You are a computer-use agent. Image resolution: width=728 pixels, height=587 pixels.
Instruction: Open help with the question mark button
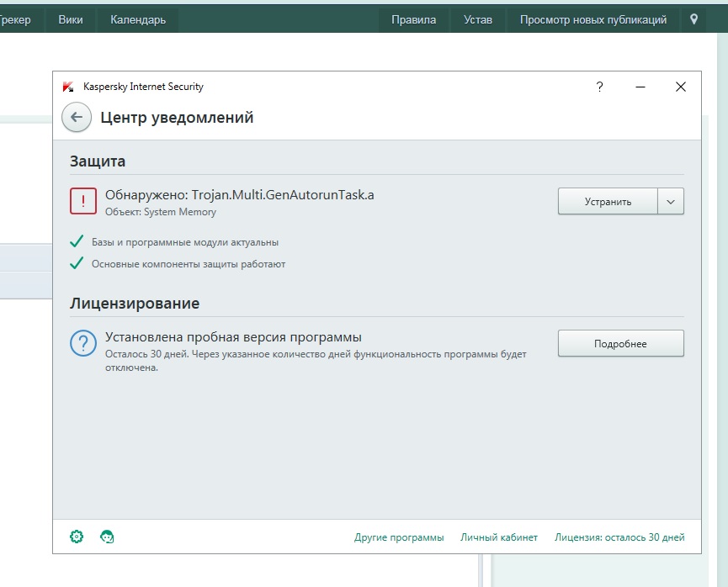(x=599, y=87)
